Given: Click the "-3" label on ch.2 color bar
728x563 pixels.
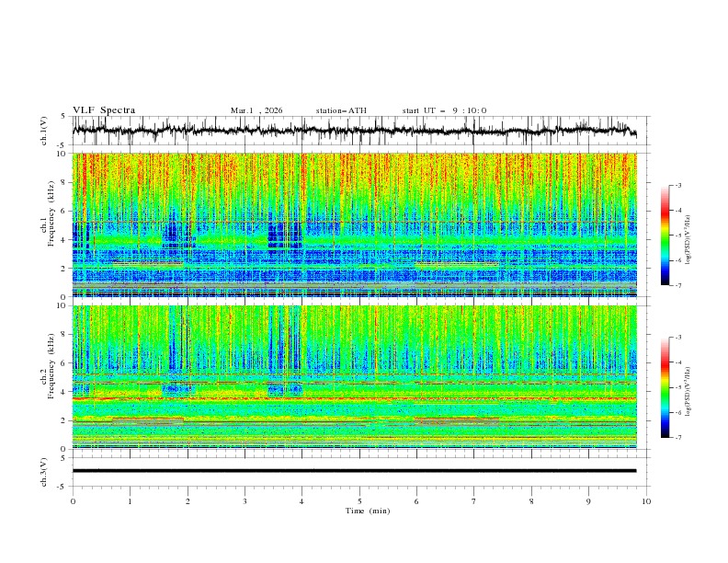Looking at the screenshot, I should 678,338.
